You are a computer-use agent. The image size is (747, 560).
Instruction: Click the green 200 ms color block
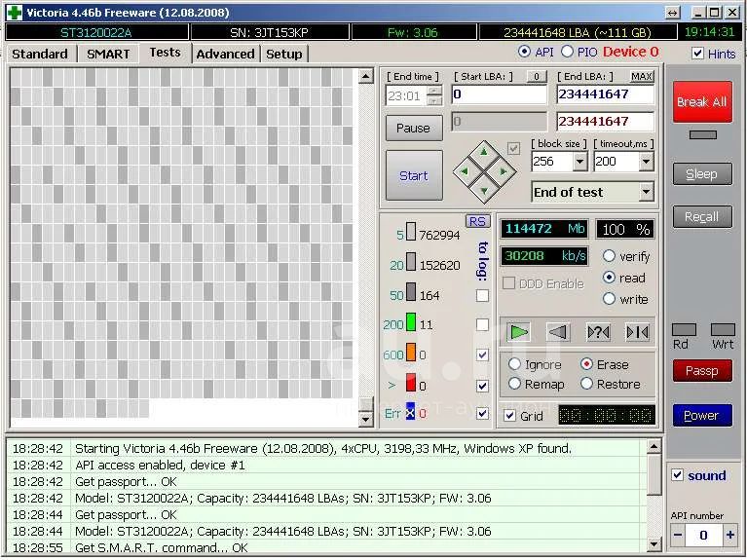pos(410,322)
